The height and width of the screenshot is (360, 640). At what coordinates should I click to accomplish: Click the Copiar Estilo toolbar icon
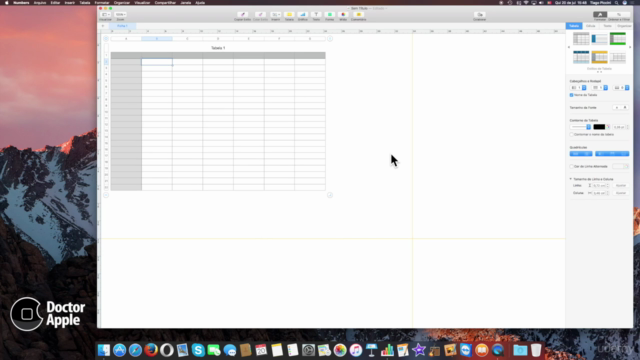[x=242, y=15]
